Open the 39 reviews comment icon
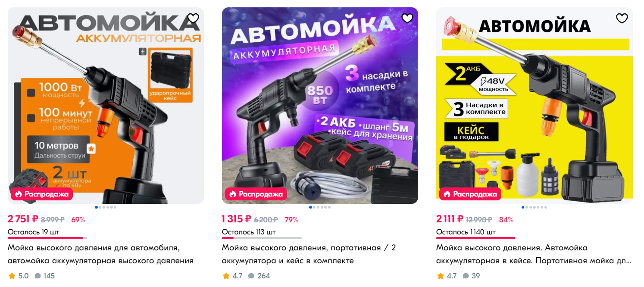 click(466, 276)
